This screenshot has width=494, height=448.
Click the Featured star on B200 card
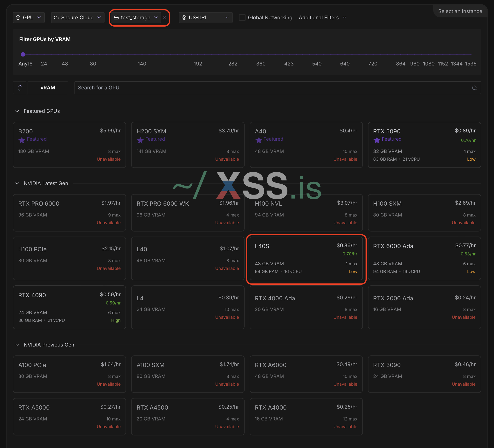pos(22,140)
